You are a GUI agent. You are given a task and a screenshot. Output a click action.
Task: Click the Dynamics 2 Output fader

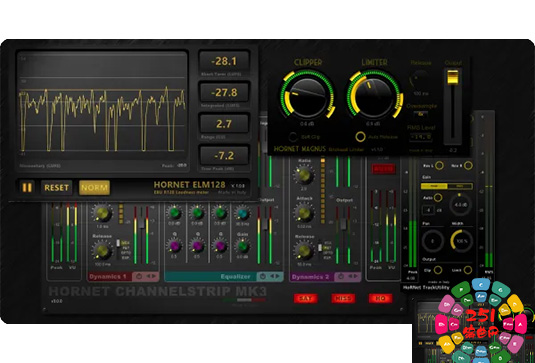343,224
